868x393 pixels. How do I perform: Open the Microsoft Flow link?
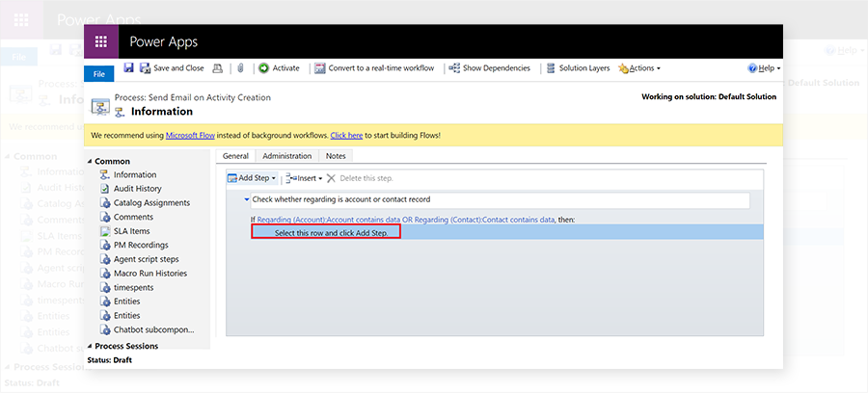[190, 135]
